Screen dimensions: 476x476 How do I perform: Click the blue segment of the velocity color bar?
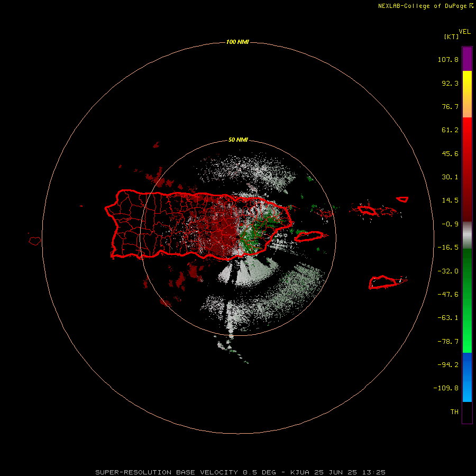(467, 377)
